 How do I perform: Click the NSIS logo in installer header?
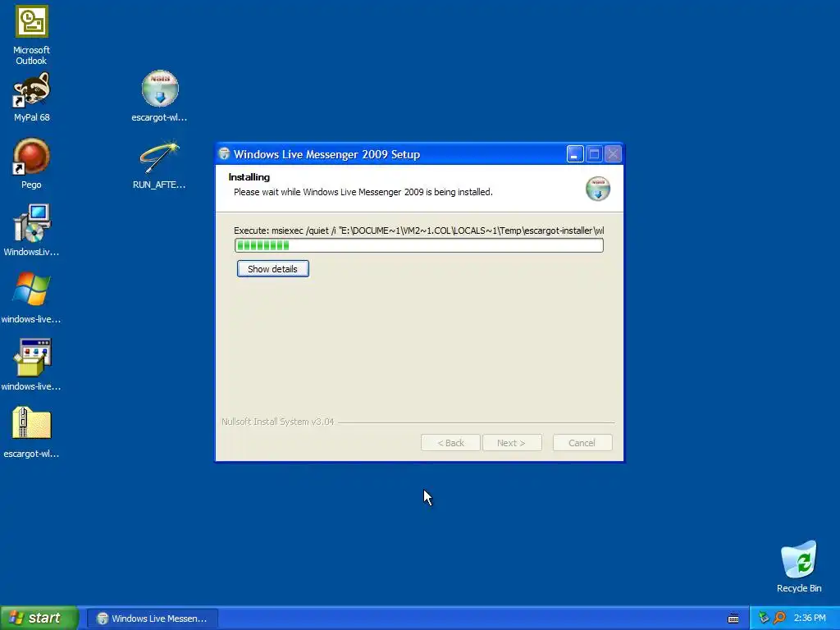[x=598, y=189]
